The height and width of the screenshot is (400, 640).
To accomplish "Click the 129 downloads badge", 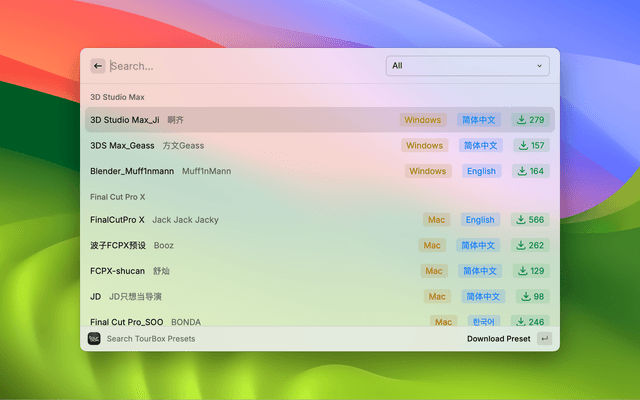I will 530,271.
